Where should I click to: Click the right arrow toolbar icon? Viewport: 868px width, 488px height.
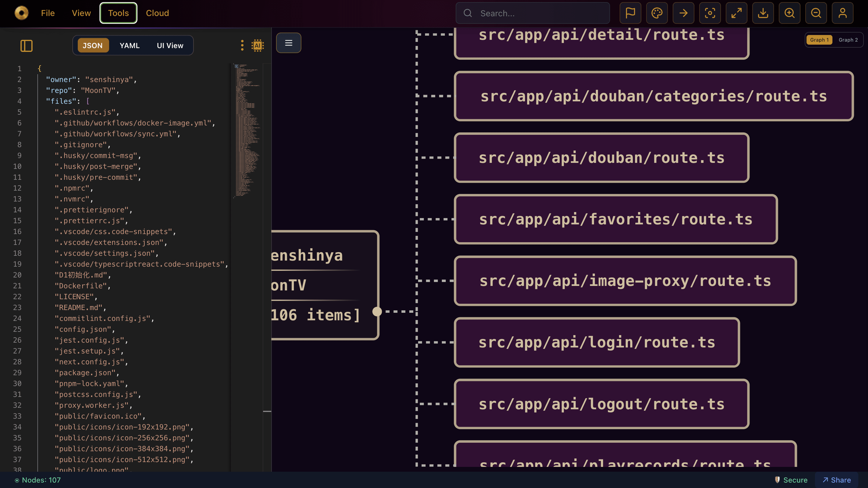(683, 13)
